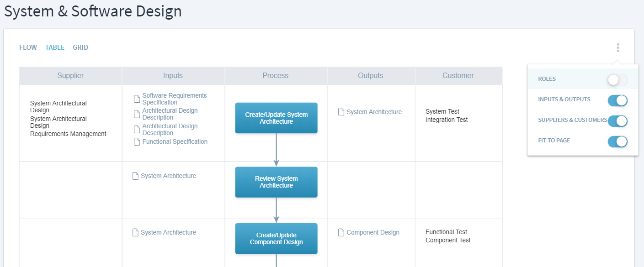Select Create/Update Component Design process box
Viewport: 644px width, 267px height.
pyautogui.click(x=276, y=239)
